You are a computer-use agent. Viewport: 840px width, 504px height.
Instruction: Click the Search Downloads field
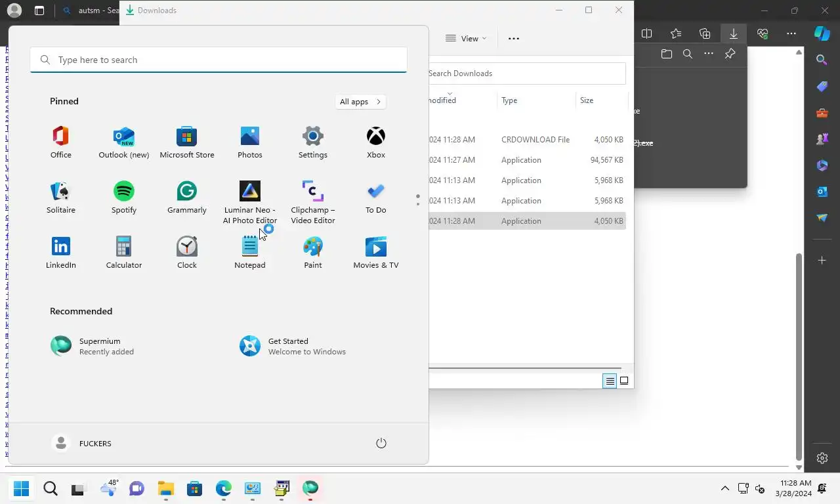pyautogui.click(x=527, y=73)
